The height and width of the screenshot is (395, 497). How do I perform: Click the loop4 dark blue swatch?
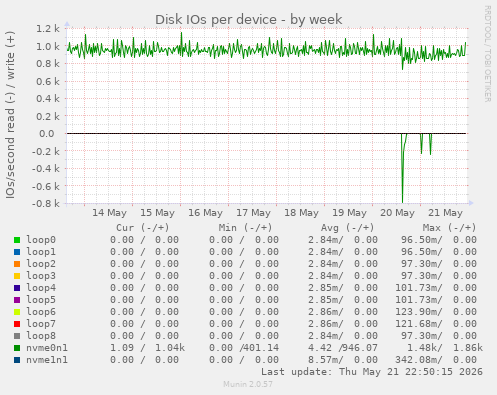click(x=17, y=288)
